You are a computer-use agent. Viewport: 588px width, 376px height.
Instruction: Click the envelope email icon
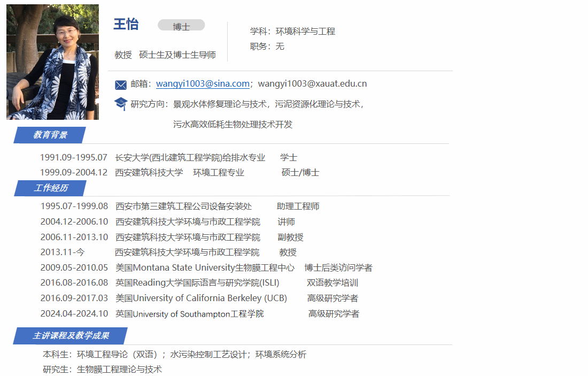click(121, 85)
